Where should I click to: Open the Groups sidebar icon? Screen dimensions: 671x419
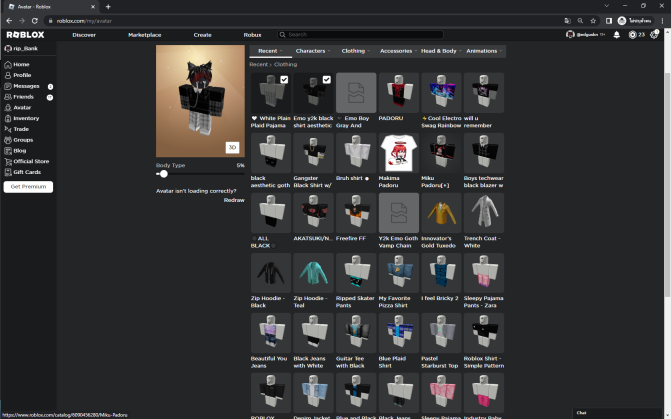pyautogui.click(x=8, y=140)
